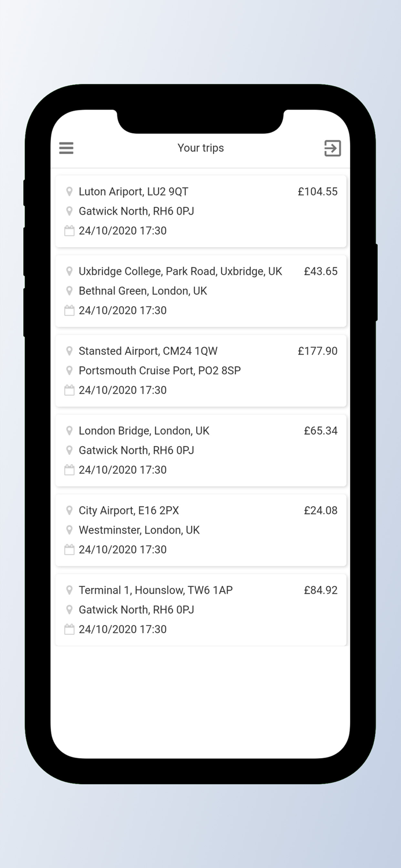Viewport: 401px width, 868px height.
Task: Click the pin icon beside Uxbridge College pickup
Action: tap(69, 271)
